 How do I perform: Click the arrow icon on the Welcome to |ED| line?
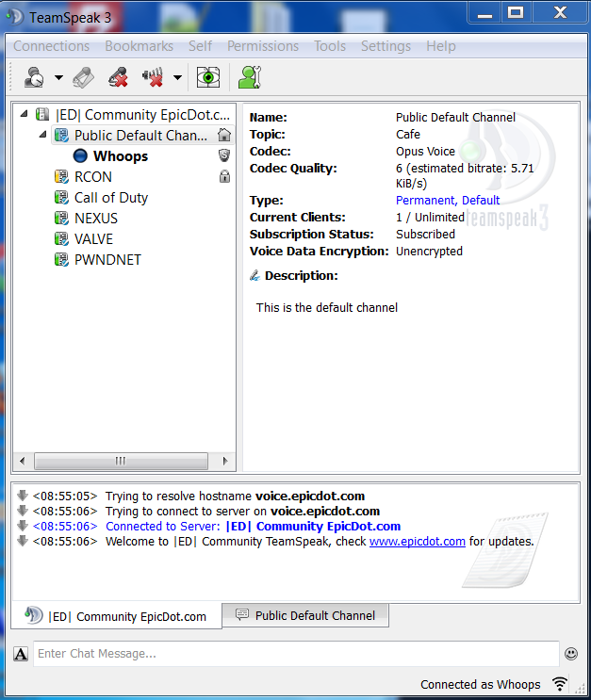tap(23, 541)
